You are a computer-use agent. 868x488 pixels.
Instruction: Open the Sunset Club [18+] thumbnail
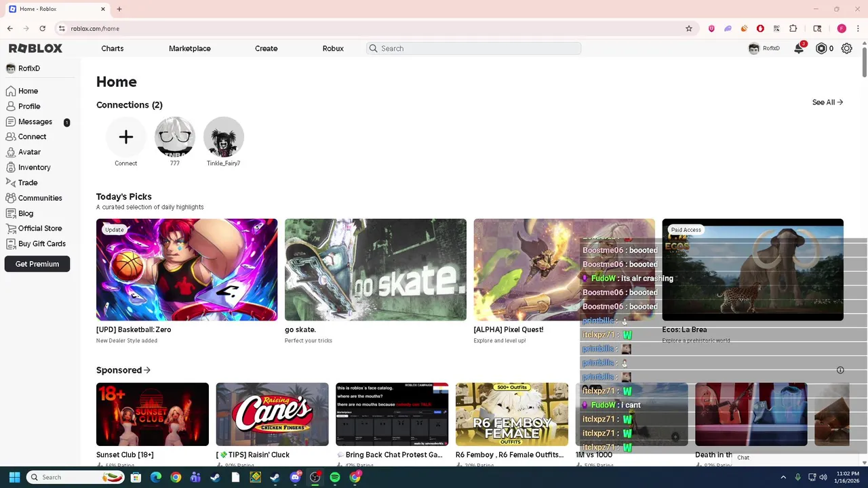153,414
